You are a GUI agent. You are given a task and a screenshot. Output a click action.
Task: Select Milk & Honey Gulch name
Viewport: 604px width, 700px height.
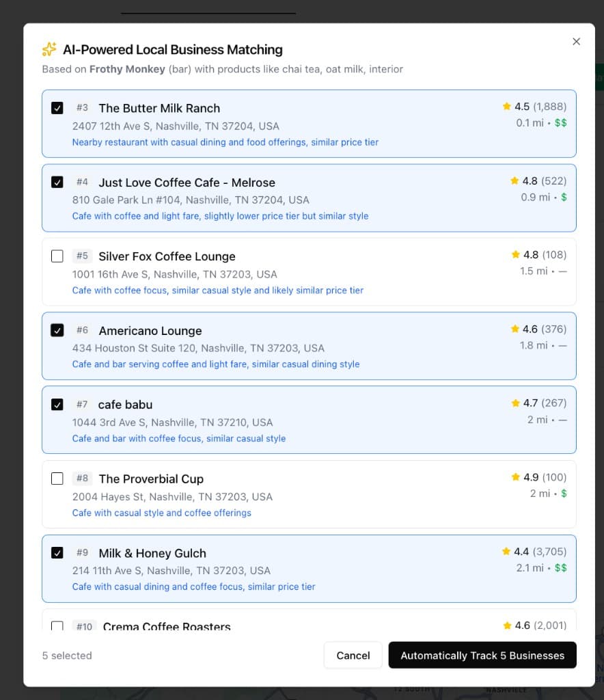(x=152, y=554)
